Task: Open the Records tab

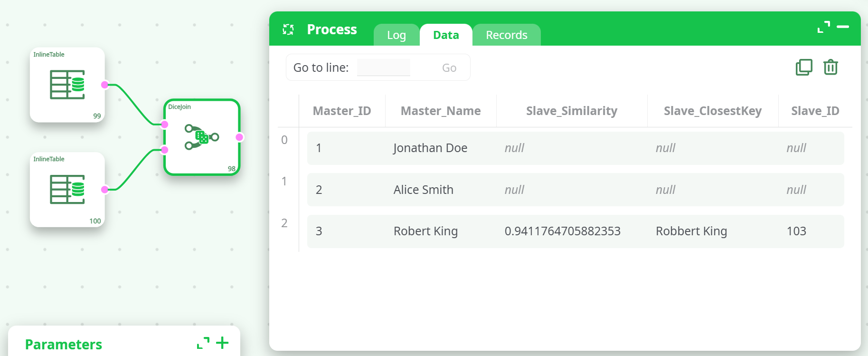Action: point(506,35)
